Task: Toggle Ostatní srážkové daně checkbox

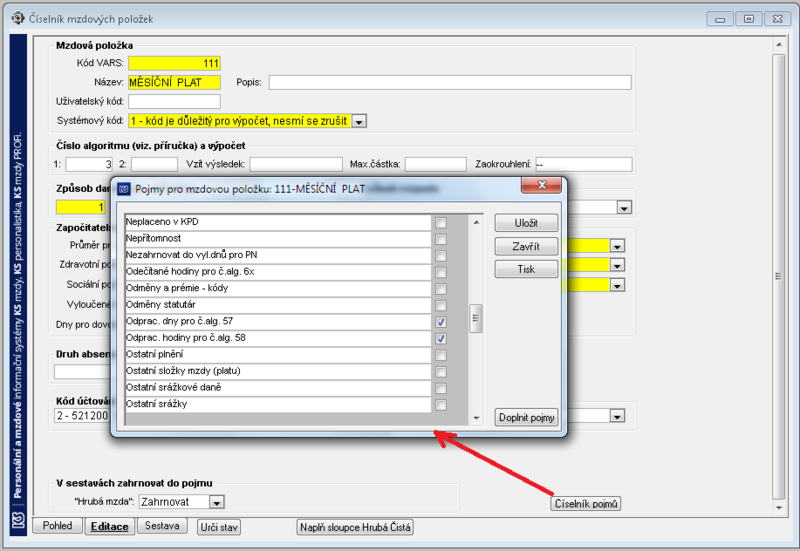Action: click(441, 388)
